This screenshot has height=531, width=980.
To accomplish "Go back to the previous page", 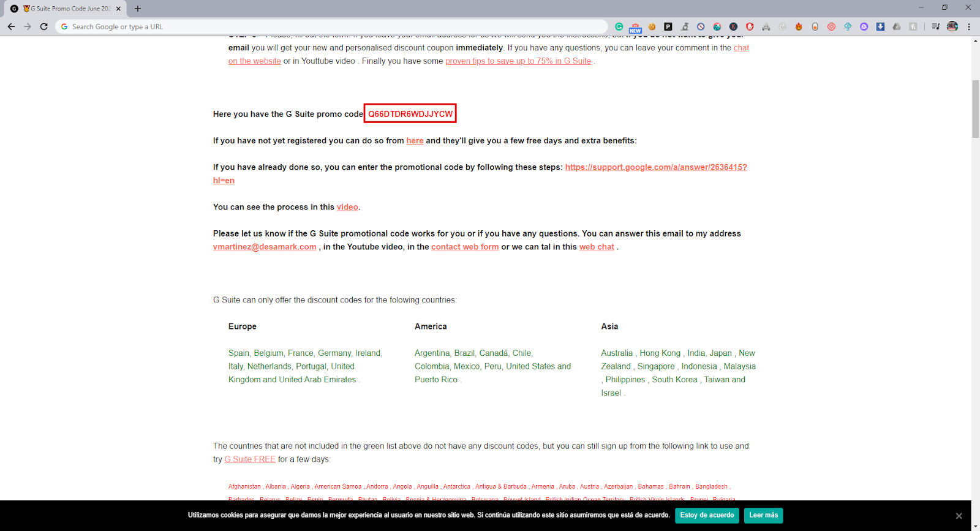I will (x=11, y=26).
